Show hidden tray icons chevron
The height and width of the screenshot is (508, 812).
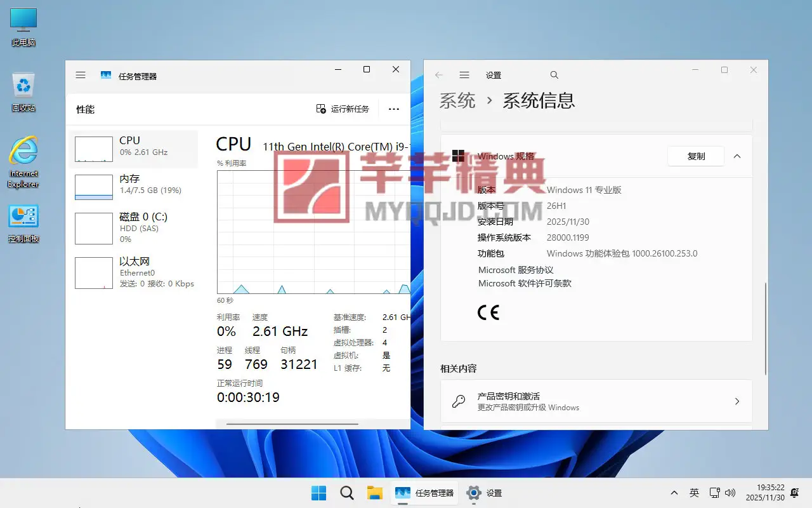[x=674, y=493]
